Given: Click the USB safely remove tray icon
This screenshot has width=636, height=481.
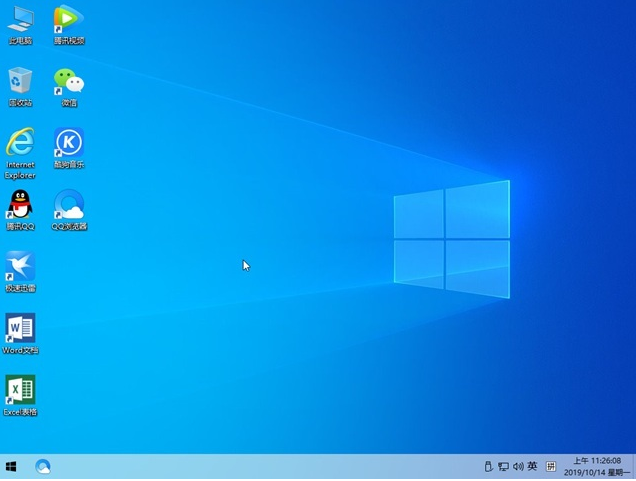Looking at the screenshot, I should click(x=488, y=467).
